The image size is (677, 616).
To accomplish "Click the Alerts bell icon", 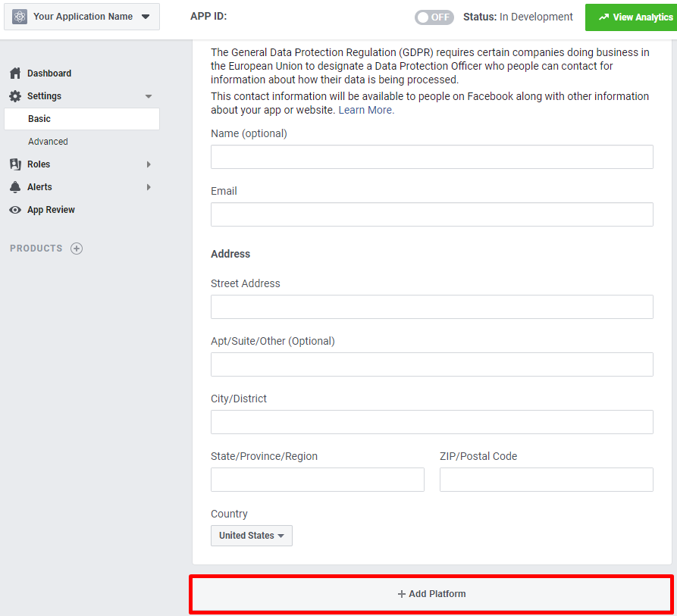I will pyautogui.click(x=15, y=187).
